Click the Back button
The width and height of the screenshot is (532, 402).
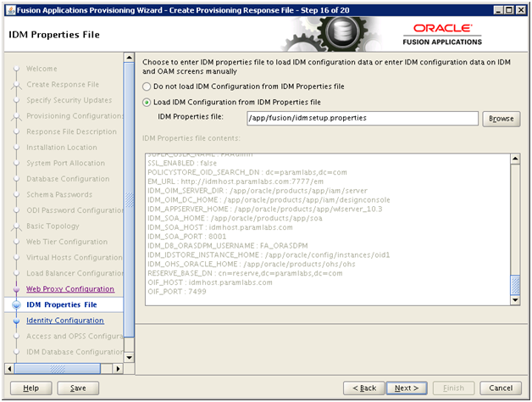pos(364,388)
